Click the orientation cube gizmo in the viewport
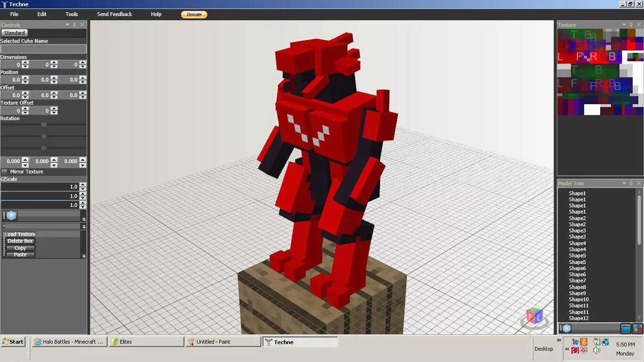Screen dimensions: 644x362 point(535,317)
